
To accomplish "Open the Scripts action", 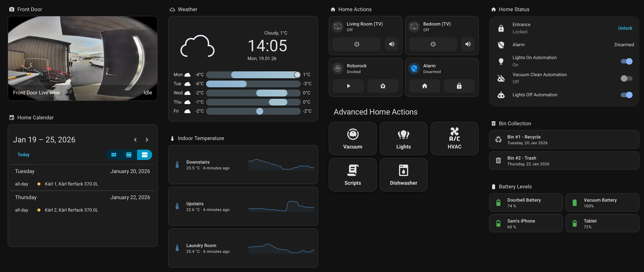I will (352, 175).
